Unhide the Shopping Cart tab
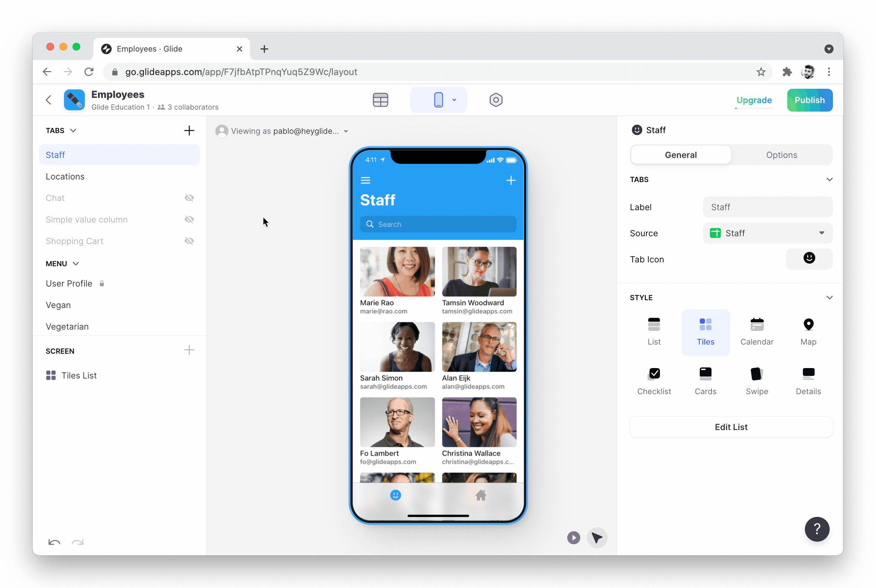 point(189,241)
